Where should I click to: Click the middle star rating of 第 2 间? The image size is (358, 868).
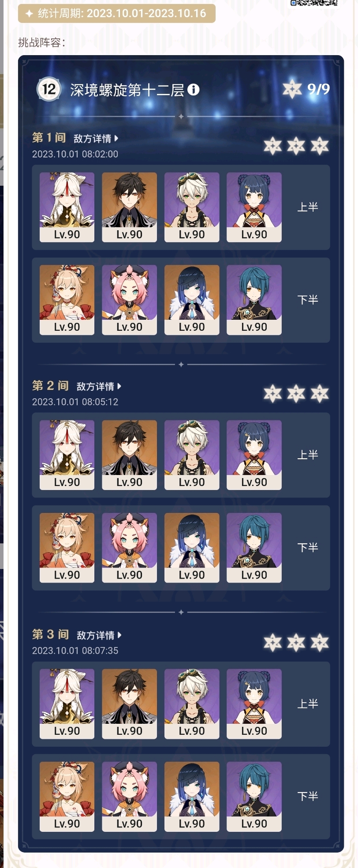point(296,394)
